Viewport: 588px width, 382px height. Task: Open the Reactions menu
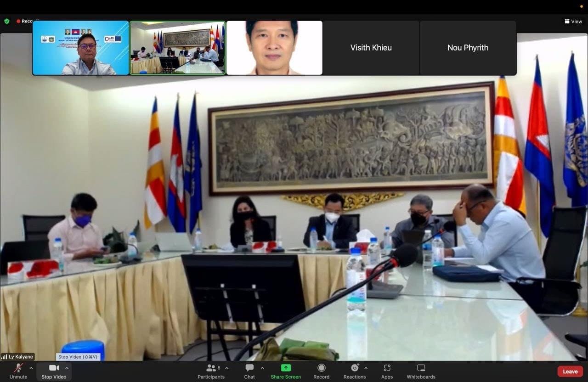355,371
